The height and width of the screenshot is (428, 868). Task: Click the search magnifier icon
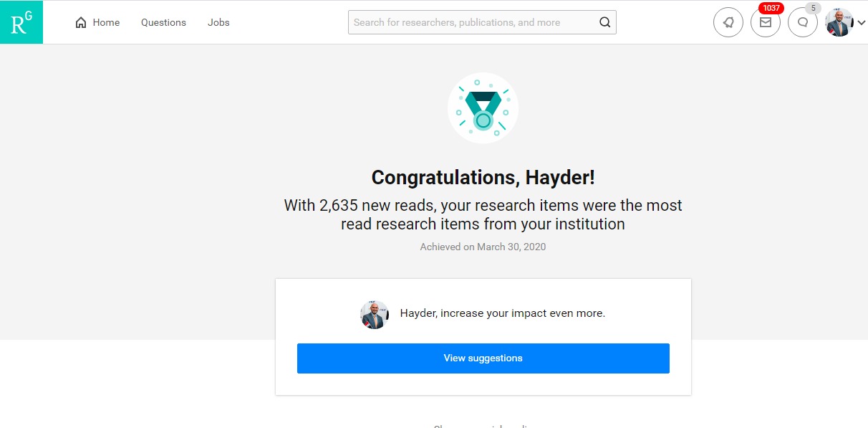point(605,22)
